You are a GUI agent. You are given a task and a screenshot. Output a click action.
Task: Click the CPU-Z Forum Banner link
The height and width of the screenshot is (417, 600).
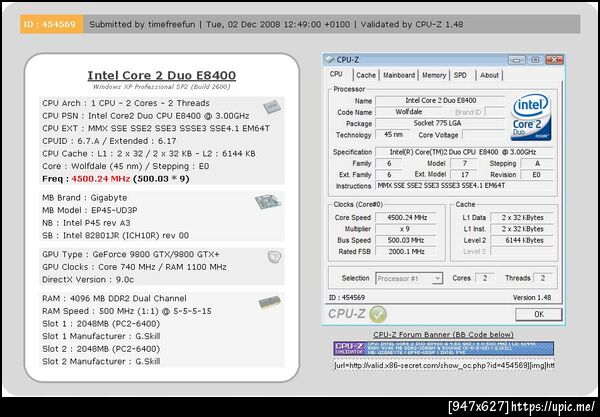pos(443,334)
